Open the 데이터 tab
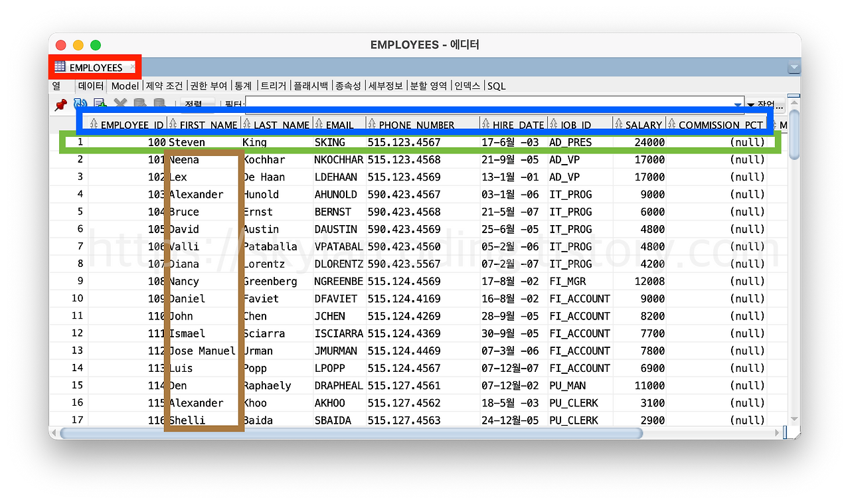The height and width of the screenshot is (504, 850). [x=90, y=86]
